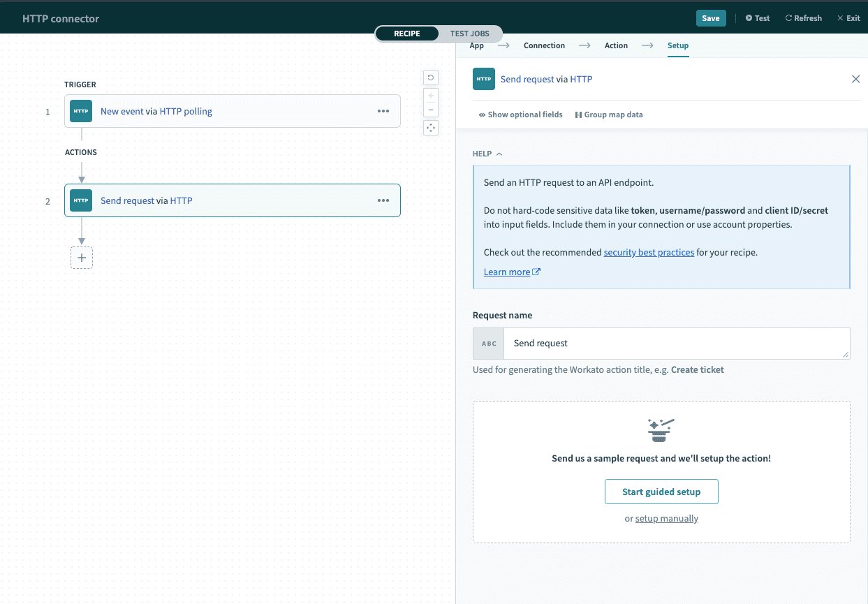The width and height of the screenshot is (868, 604).
Task: Click the Start guided setup button
Action: [661, 491]
